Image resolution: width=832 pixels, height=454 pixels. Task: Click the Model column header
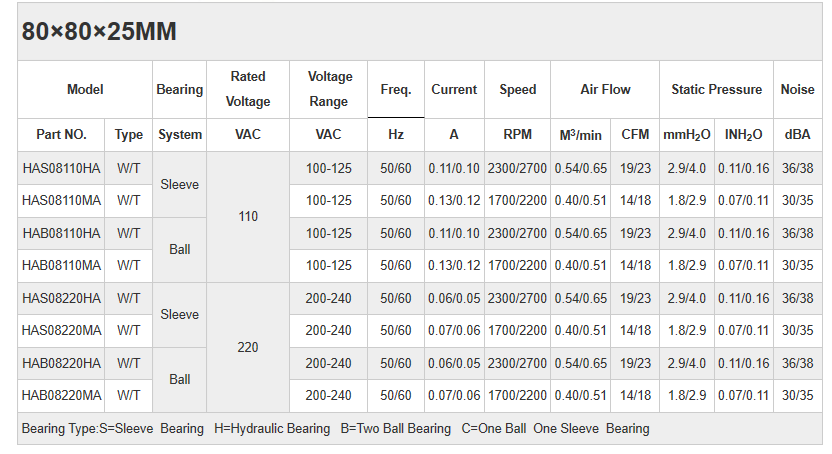point(85,89)
